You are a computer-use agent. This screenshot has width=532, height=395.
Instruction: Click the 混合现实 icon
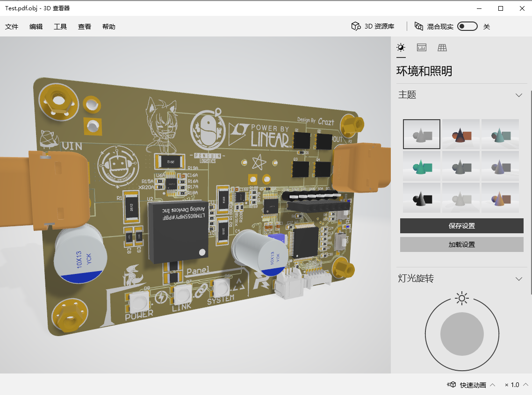point(419,26)
